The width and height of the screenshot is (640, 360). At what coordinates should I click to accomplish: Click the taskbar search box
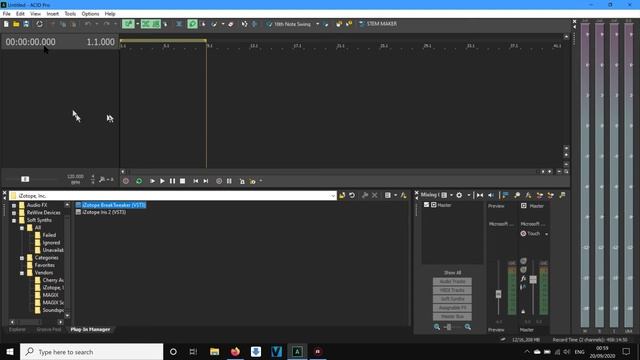click(91, 351)
